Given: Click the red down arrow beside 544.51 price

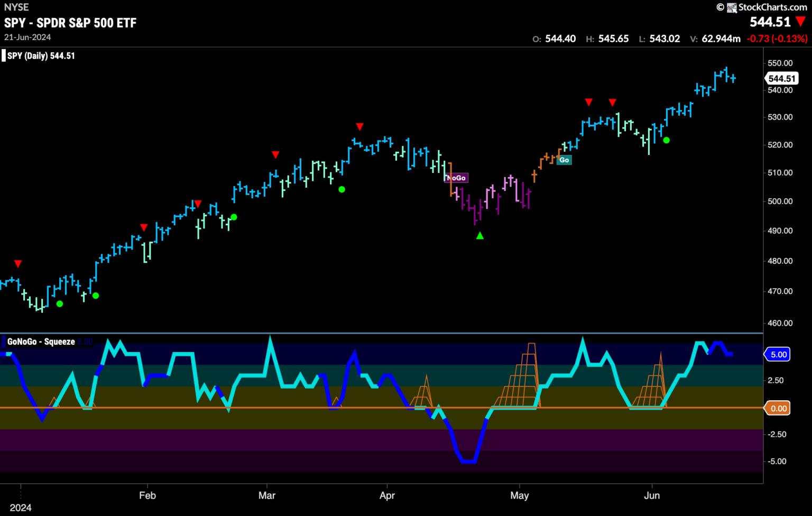Looking at the screenshot, I should [801, 22].
